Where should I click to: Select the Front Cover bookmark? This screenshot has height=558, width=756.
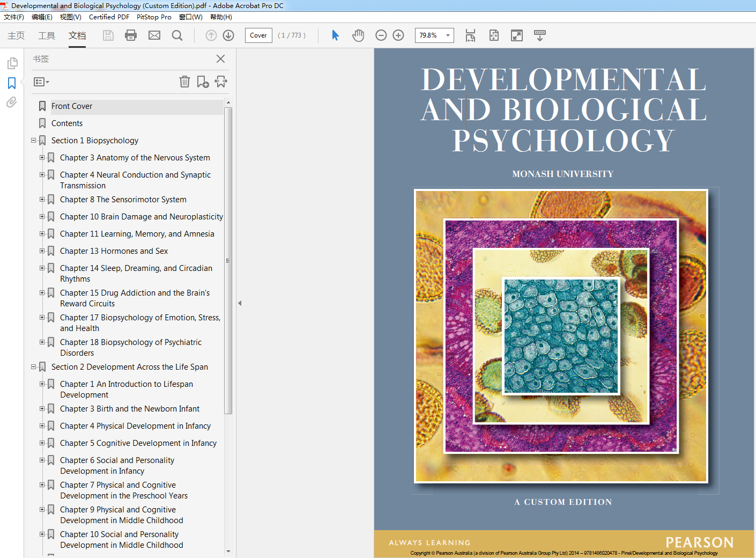pos(72,106)
